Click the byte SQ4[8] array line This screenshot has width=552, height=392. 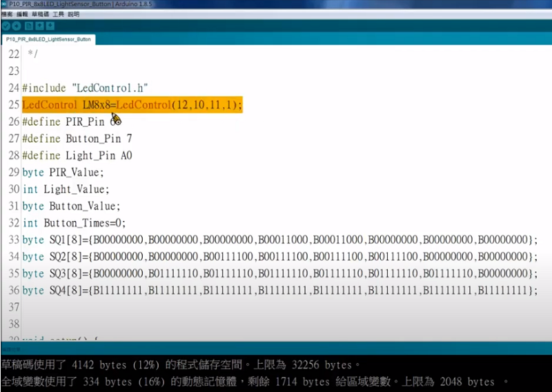pos(280,291)
